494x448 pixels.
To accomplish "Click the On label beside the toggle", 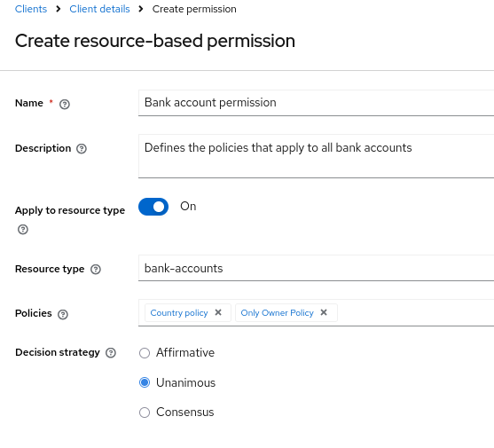I will pyautogui.click(x=188, y=207).
